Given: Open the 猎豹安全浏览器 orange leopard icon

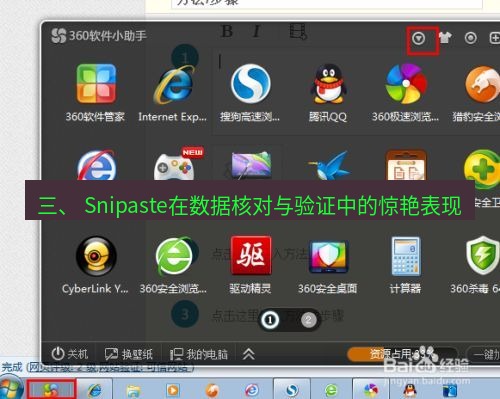Looking at the screenshot, I should tap(482, 84).
